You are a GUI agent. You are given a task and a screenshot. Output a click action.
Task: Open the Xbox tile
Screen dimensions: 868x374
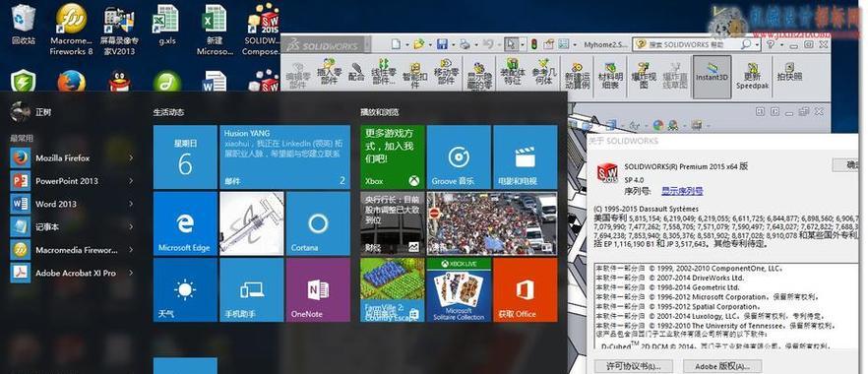392,157
